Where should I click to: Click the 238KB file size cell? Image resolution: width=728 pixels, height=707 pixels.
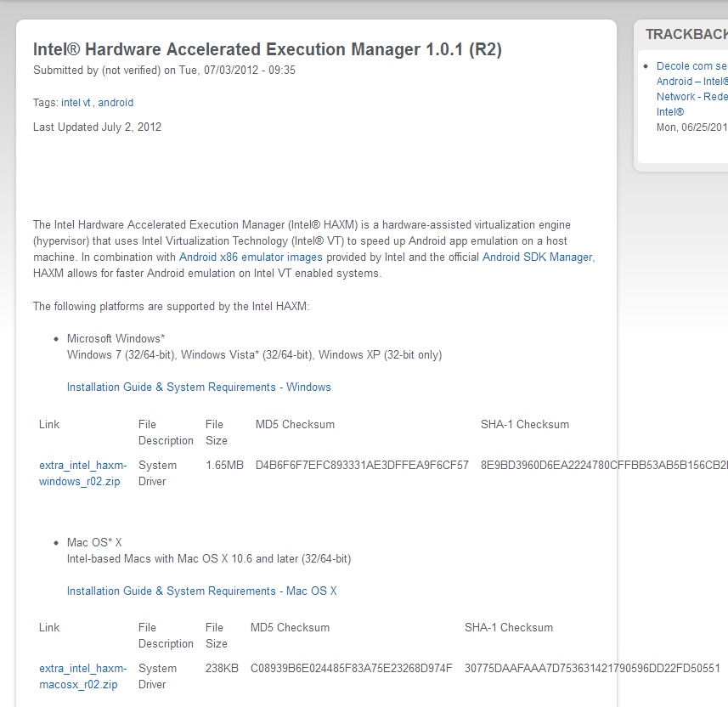[x=222, y=669]
